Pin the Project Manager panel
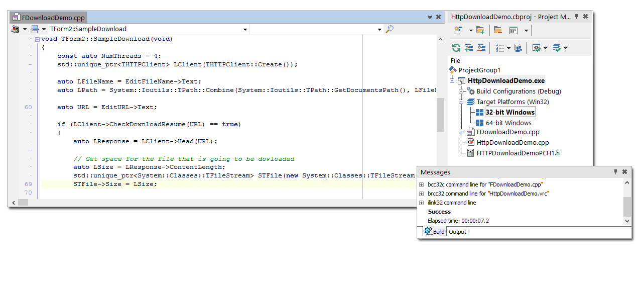This screenshot has width=644, height=282. [577, 17]
